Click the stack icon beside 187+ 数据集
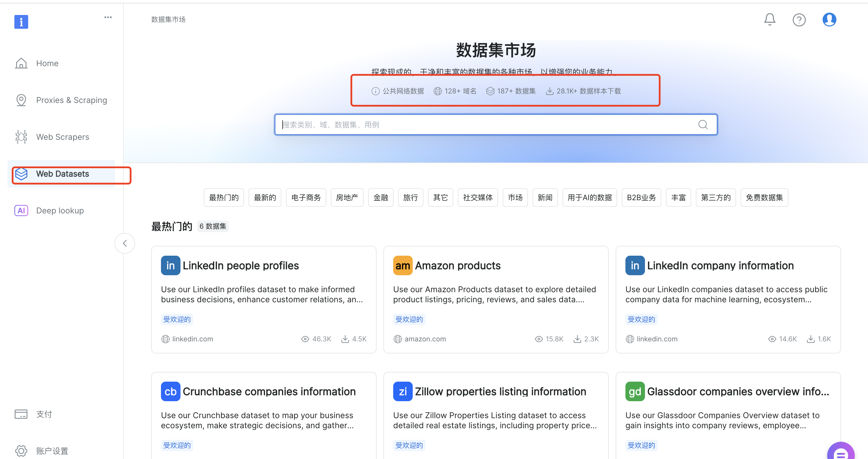Viewport: 868px width, 459px height. pyautogui.click(x=490, y=91)
